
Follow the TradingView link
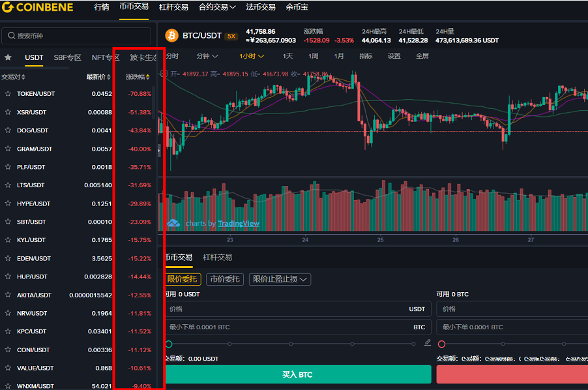click(x=239, y=224)
